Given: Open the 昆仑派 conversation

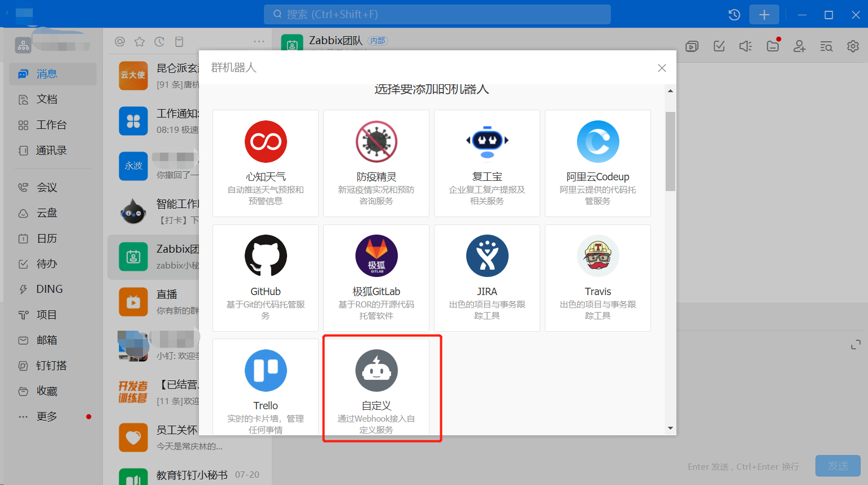Looking at the screenshot, I should coord(153,76).
